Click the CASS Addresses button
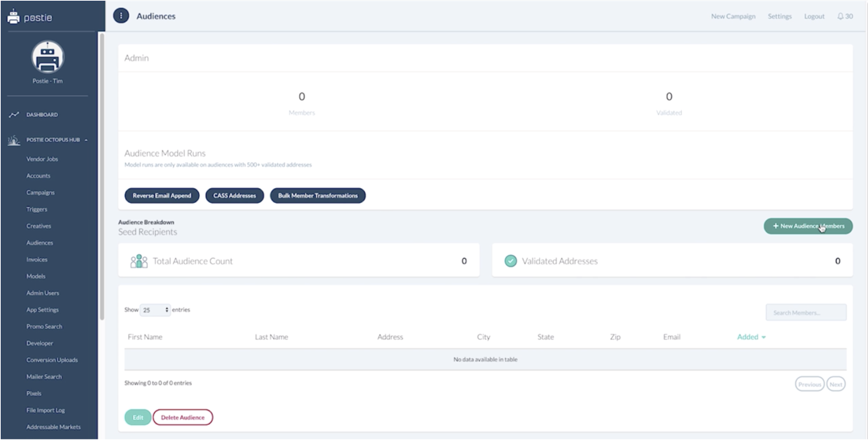 tap(235, 196)
